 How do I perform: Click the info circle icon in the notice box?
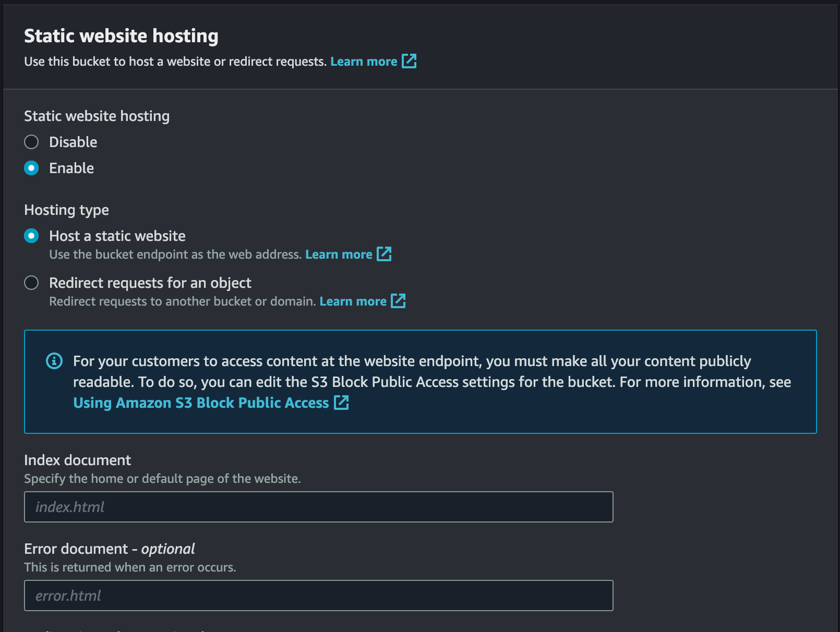pyautogui.click(x=54, y=360)
